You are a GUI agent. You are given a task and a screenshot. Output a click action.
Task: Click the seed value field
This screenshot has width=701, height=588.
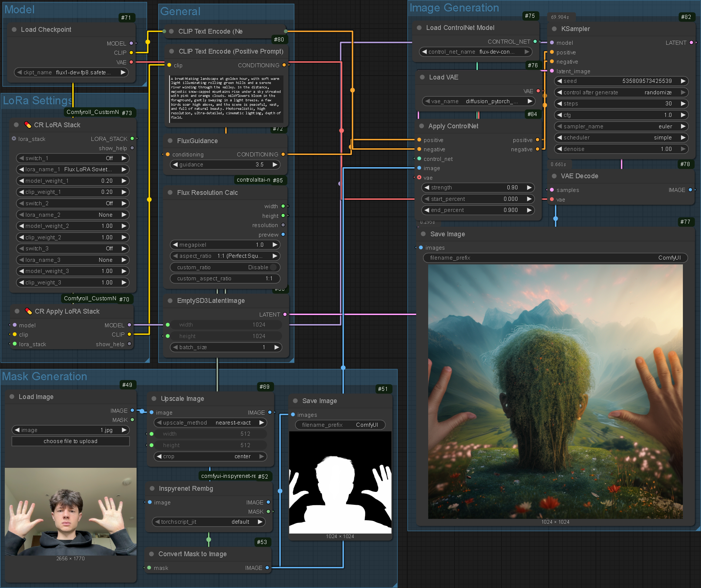point(621,81)
